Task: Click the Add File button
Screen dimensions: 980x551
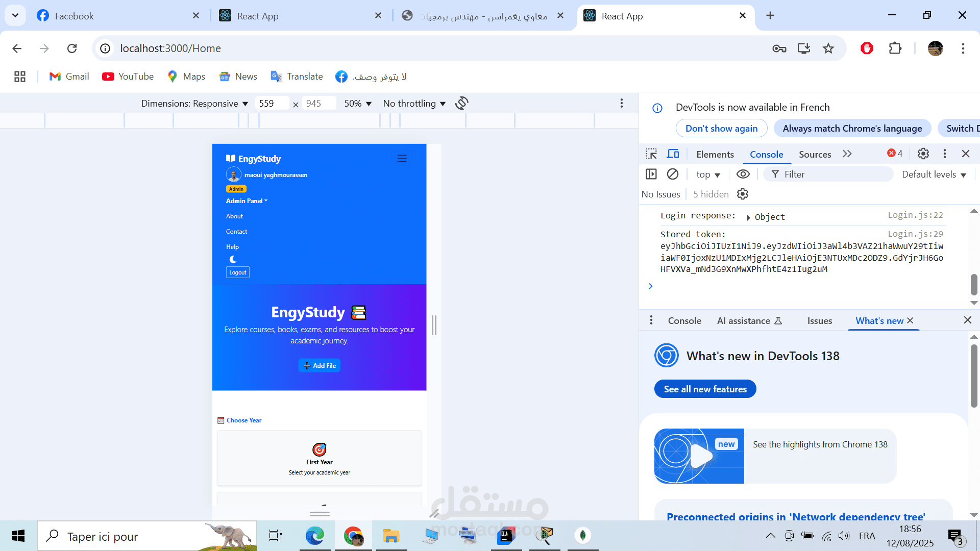Action: click(320, 366)
